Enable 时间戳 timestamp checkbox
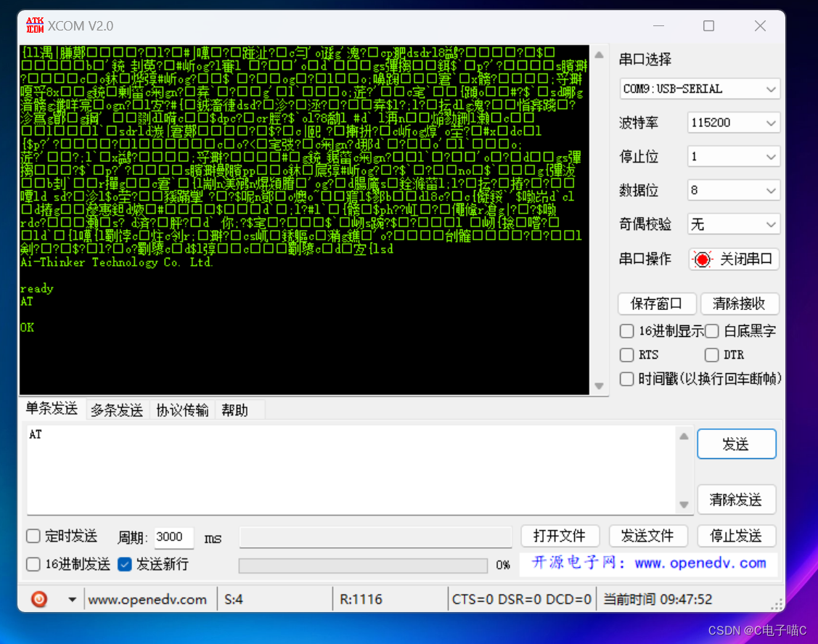The image size is (818, 644). click(x=626, y=379)
